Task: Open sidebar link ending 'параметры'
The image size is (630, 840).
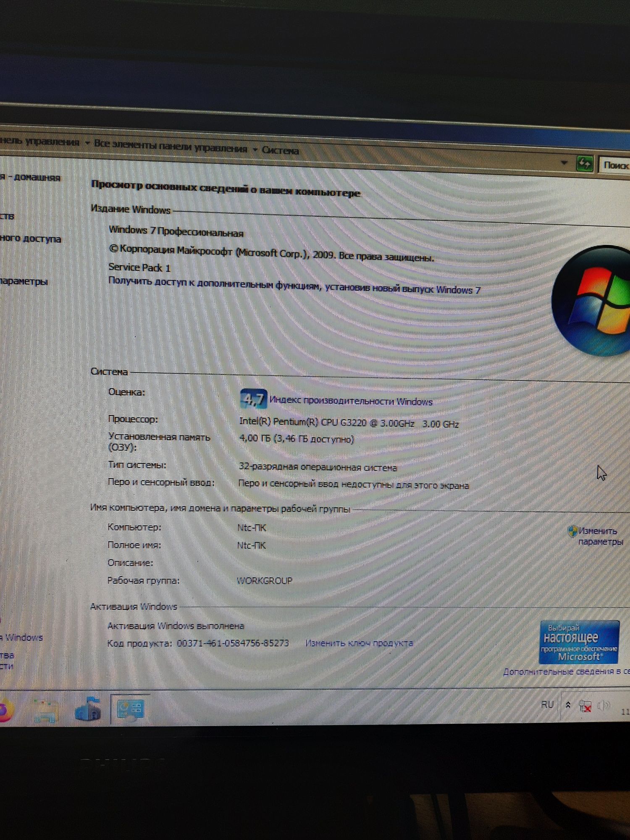Action: click(24, 281)
